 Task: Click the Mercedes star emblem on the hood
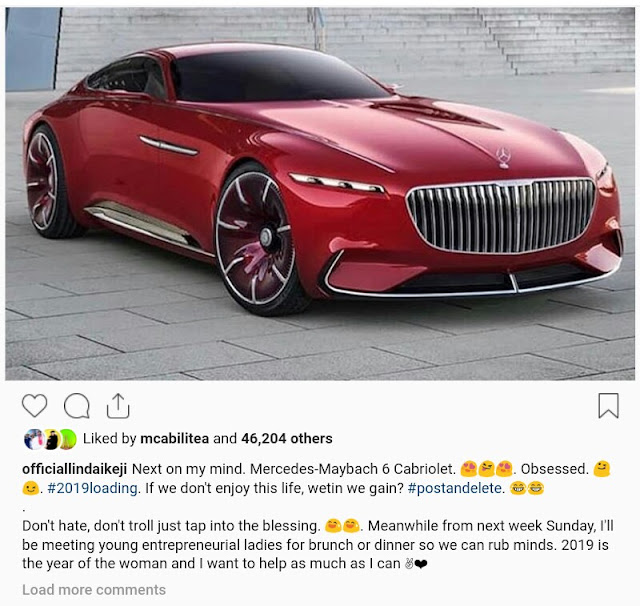[503, 157]
